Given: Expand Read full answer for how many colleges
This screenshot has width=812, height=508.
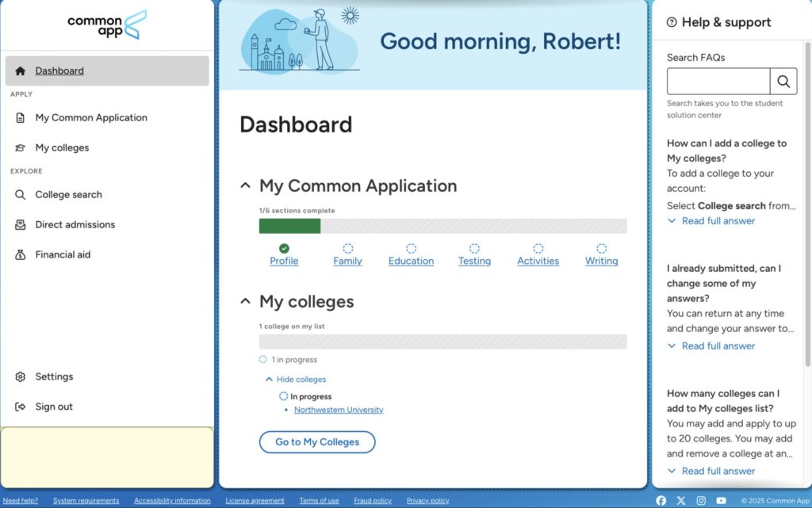Looking at the screenshot, I should point(711,472).
